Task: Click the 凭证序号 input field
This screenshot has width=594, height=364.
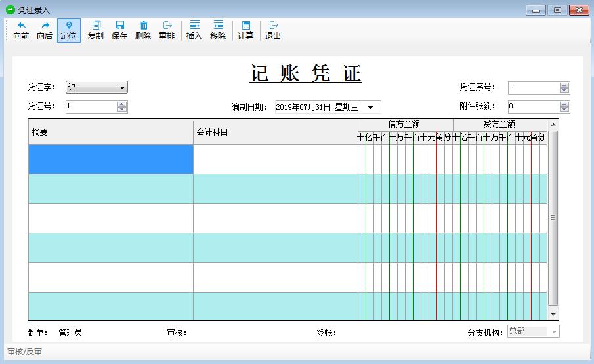Action: [534, 88]
